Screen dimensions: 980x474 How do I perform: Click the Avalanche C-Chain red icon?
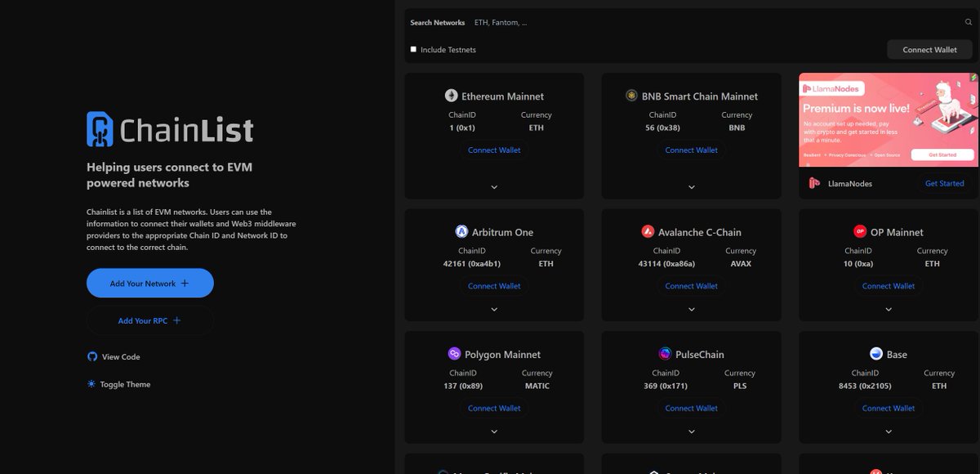(x=648, y=231)
